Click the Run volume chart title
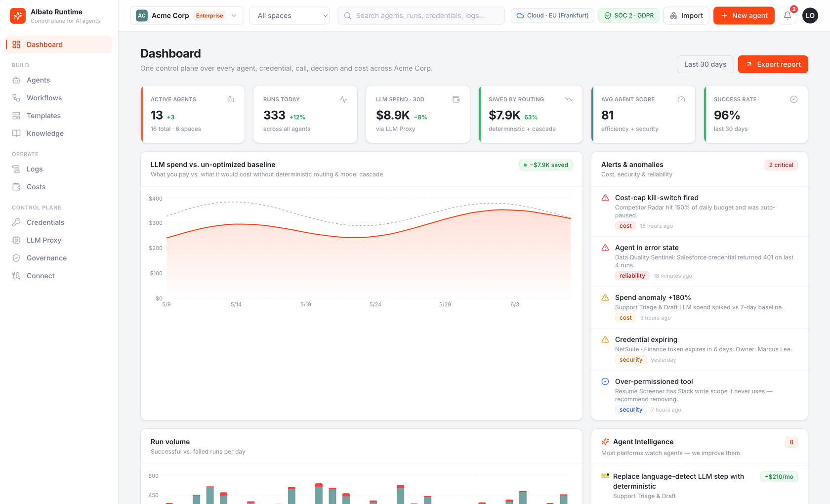 pyautogui.click(x=170, y=442)
